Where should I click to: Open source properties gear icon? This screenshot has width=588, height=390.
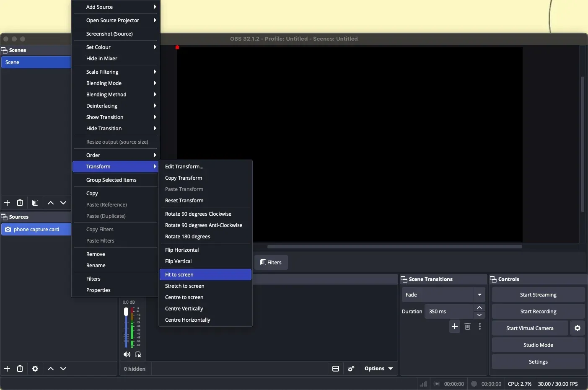click(x=36, y=369)
